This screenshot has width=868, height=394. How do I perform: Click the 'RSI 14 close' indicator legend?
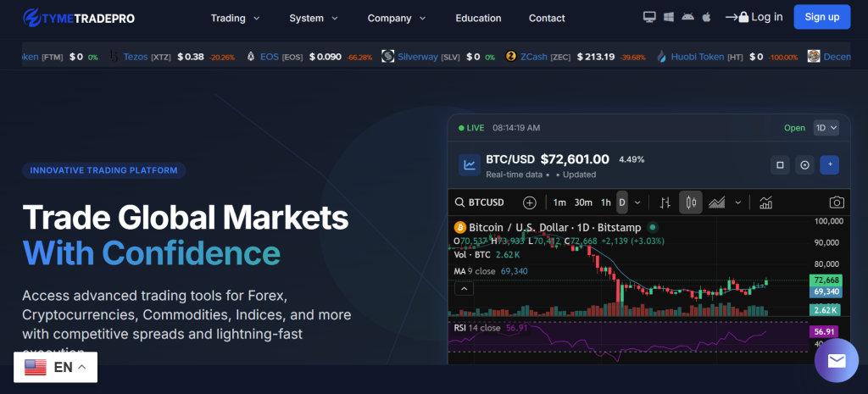click(476, 328)
